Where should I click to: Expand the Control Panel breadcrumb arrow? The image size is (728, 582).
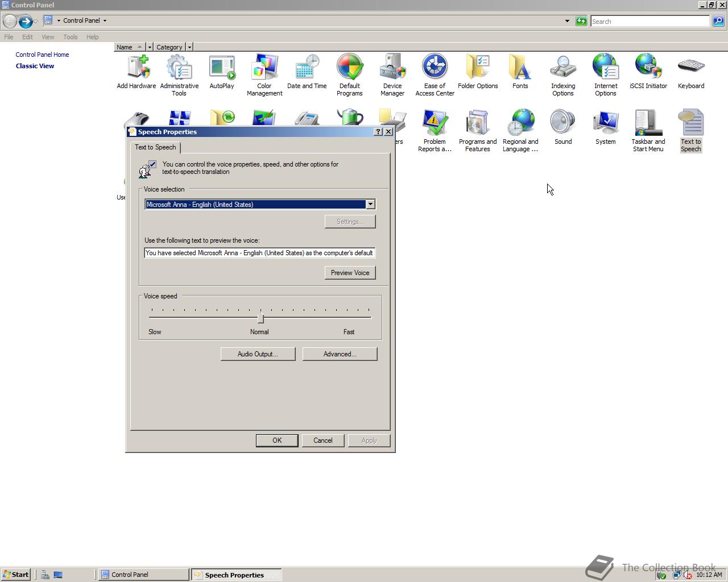coord(105,20)
